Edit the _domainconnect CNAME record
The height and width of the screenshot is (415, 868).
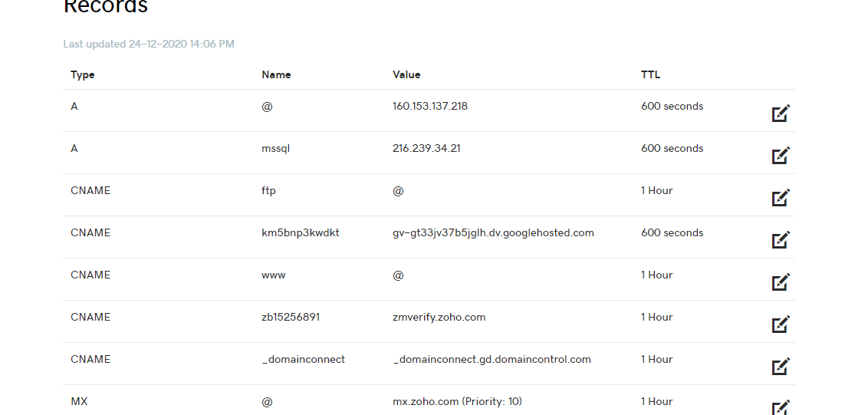point(781,366)
